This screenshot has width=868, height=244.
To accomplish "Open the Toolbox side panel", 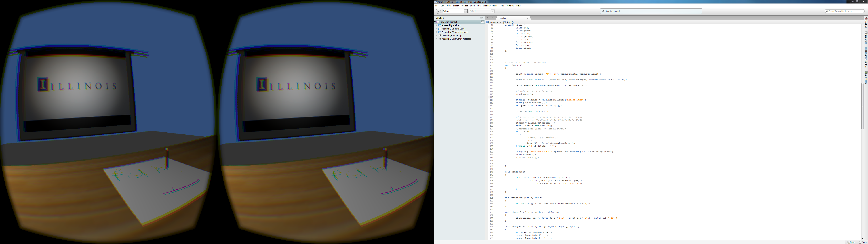I will point(866,23).
